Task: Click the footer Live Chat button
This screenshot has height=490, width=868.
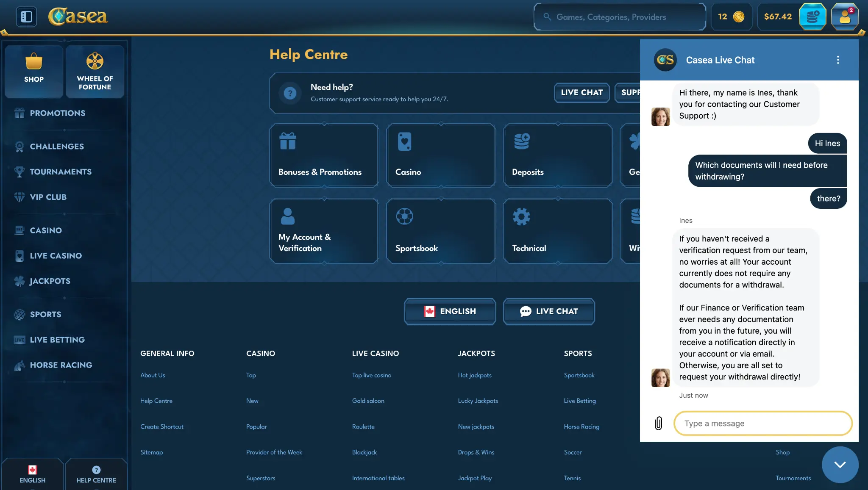Action: coord(549,311)
